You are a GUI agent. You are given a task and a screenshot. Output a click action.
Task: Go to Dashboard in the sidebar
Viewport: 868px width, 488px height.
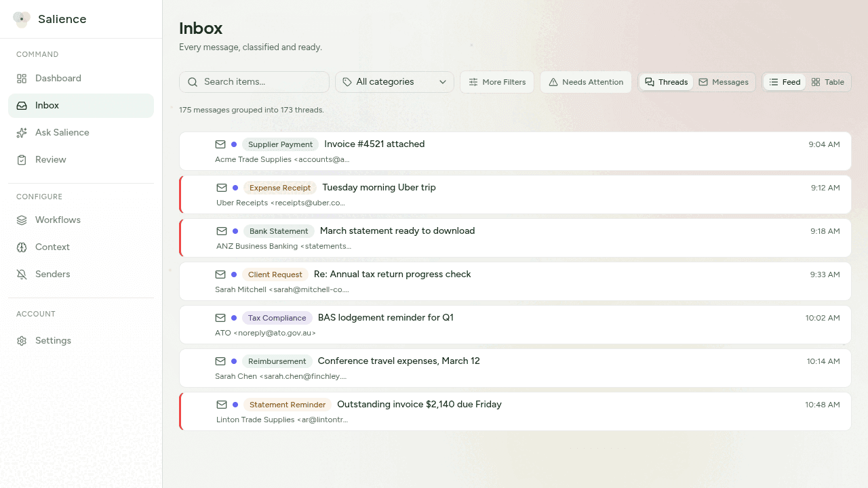coord(81,79)
